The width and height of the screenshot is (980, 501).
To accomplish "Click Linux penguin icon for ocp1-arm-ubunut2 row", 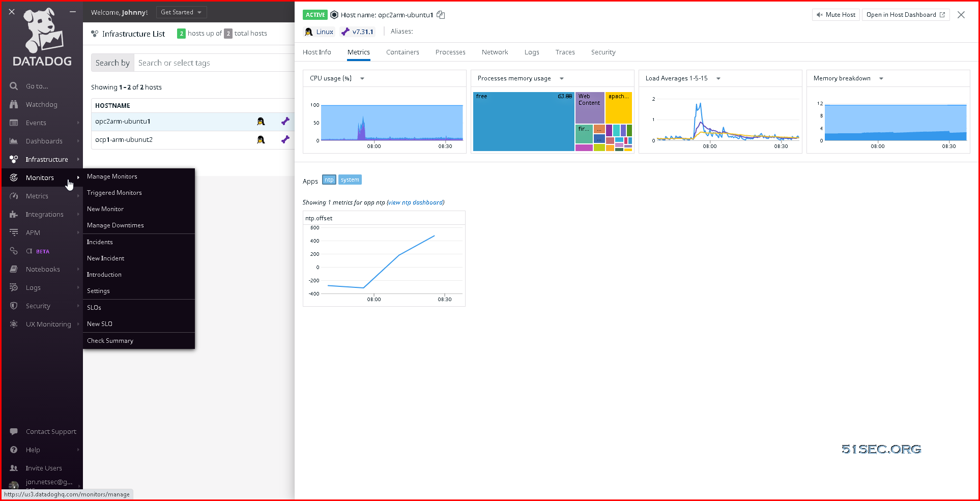I will click(261, 140).
